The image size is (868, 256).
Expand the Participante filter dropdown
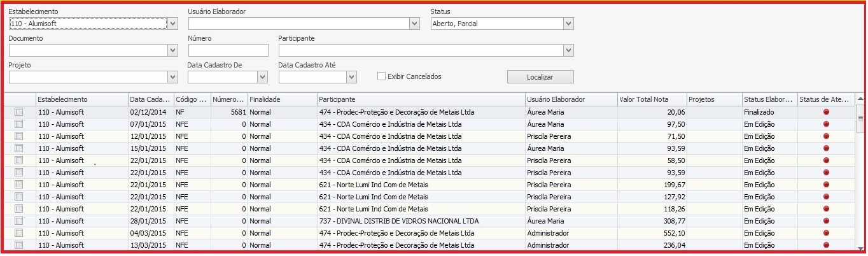[x=568, y=50]
